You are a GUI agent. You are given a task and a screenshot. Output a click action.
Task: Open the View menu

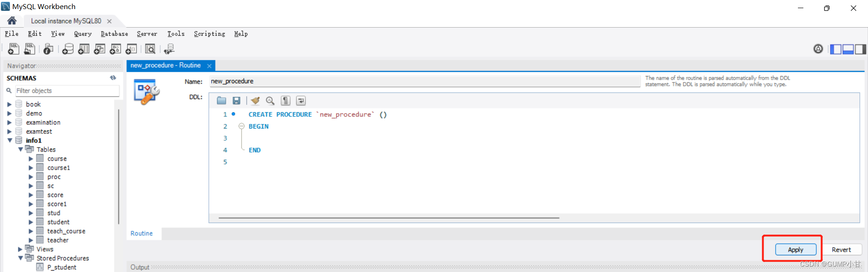[x=58, y=33]
